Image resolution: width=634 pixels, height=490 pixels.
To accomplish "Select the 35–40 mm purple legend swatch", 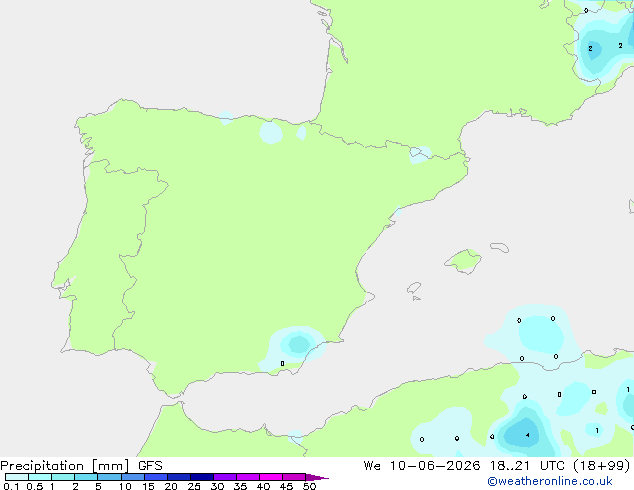I will (x=248, y=477).
